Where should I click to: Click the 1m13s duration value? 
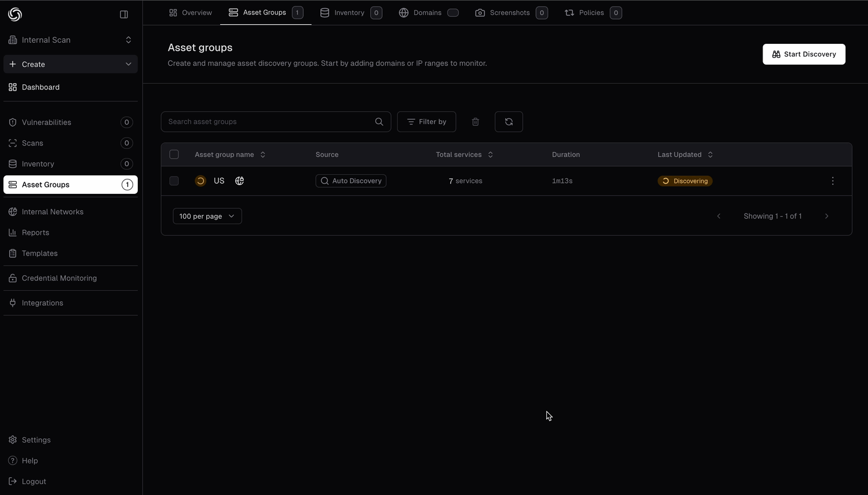pos(562,181)
